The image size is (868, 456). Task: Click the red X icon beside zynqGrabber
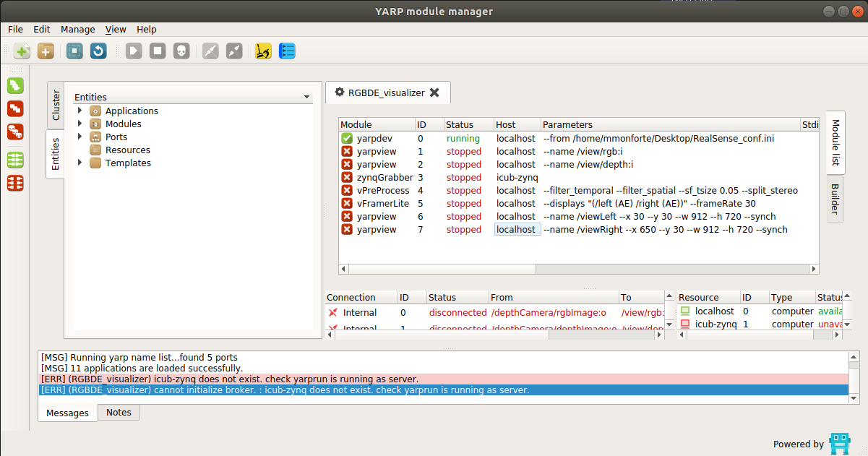pyautogui.click(x=347, y=177)
